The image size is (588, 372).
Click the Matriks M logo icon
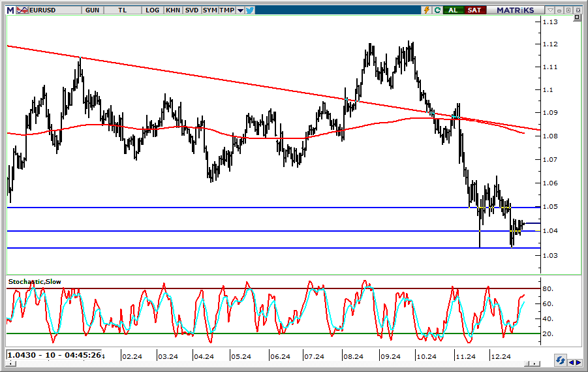click(x=10, y=10)
